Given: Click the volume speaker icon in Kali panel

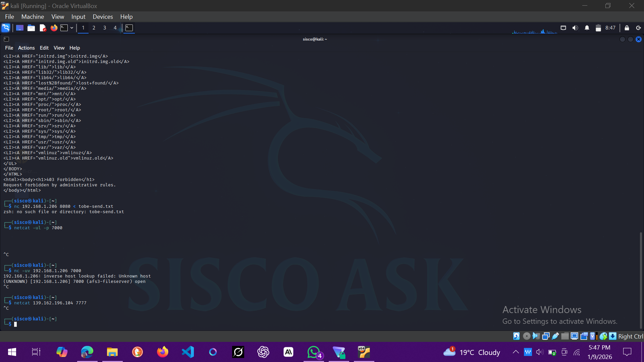Looking at the screenshot, I should tap(575, 28).
